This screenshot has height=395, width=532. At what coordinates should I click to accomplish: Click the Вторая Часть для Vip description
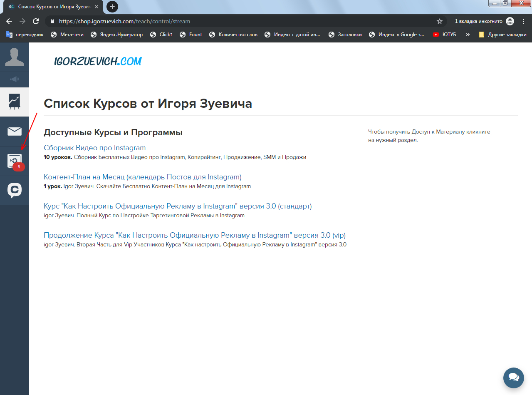[x=195, y=245]
